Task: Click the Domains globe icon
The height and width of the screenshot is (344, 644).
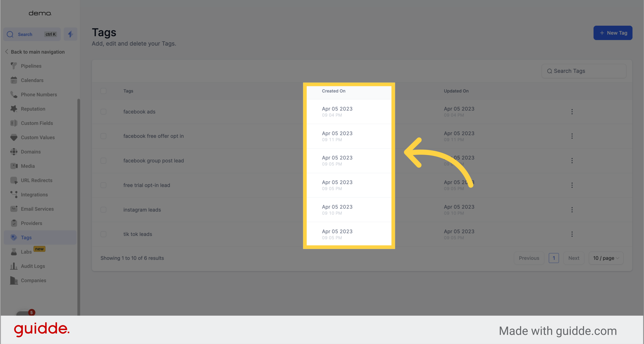Action: (x=14, y=152)
